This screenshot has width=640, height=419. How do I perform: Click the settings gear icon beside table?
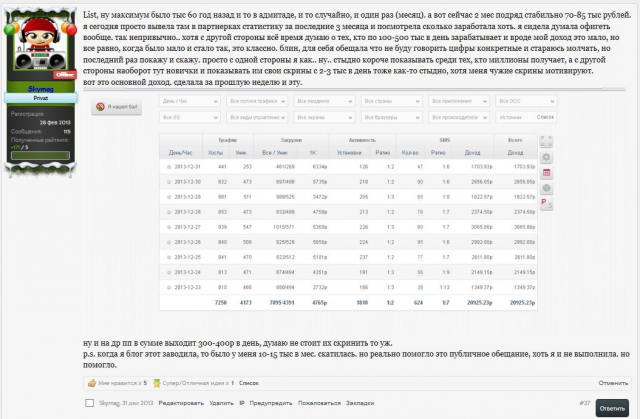545,158
